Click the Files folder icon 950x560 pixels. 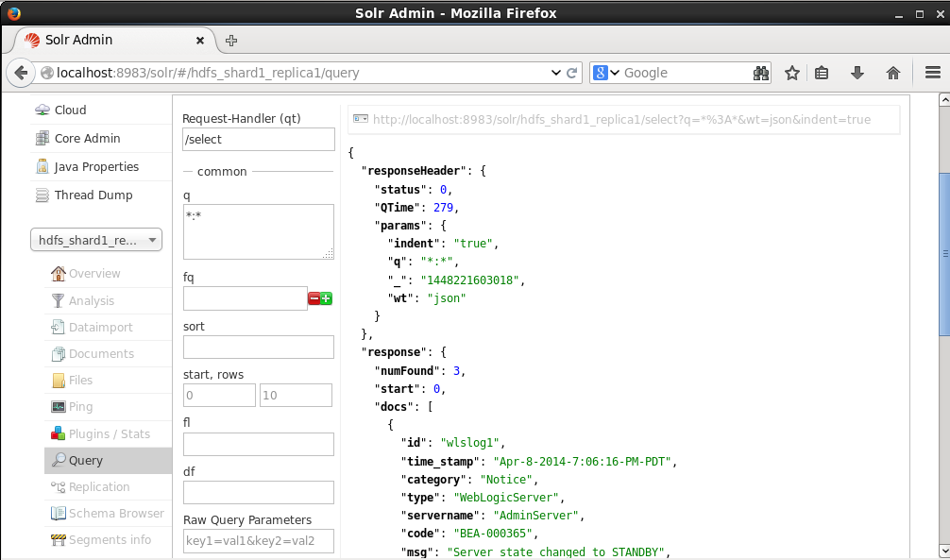pyautogui.click(x=59, y=381)
